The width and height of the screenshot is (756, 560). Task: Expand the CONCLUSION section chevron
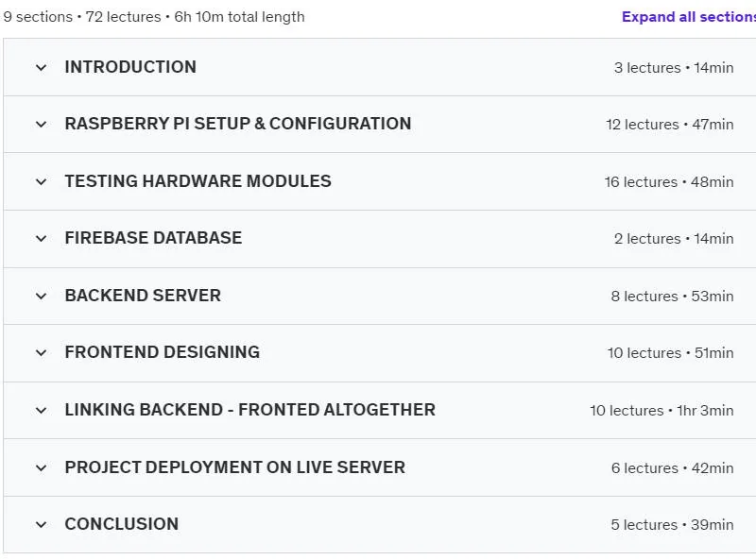[x=41, y=524]
